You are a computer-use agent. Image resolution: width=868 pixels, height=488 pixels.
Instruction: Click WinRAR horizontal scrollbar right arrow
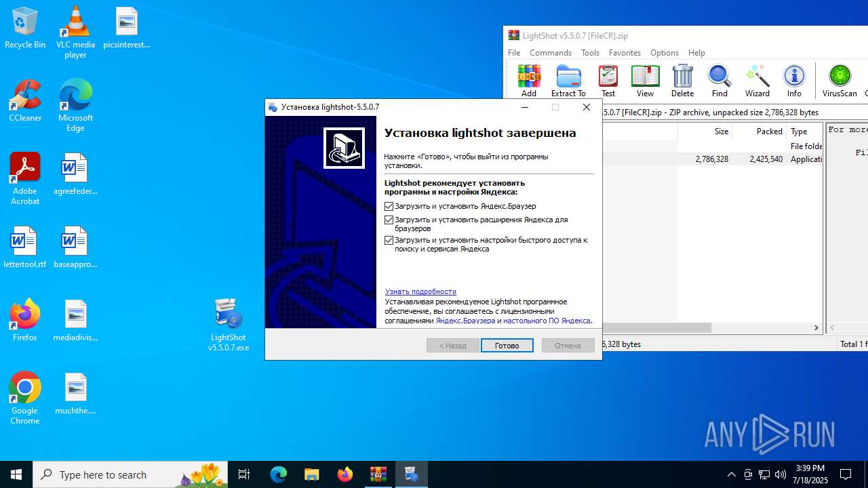click(x=816, y=327)
